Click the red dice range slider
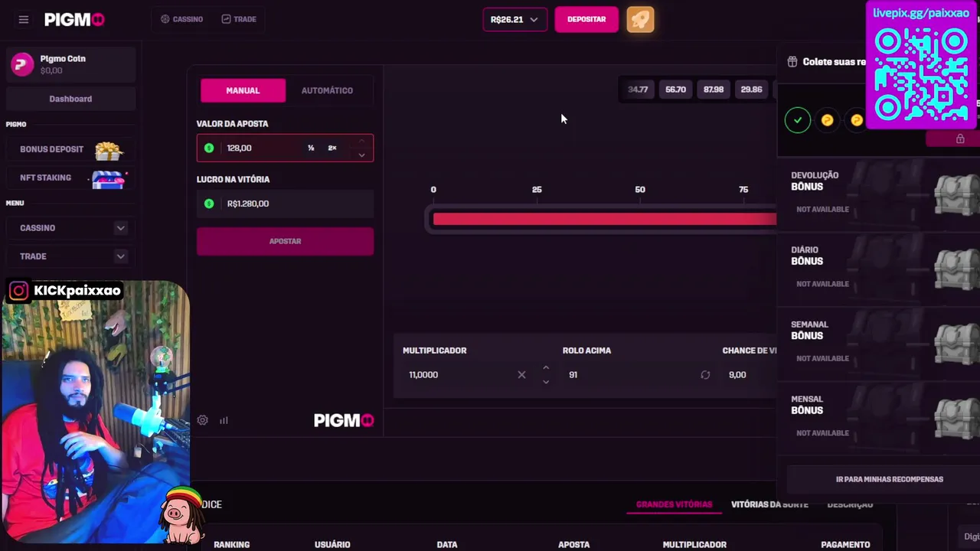Screen dimensions: 980x551 [604, 220]
